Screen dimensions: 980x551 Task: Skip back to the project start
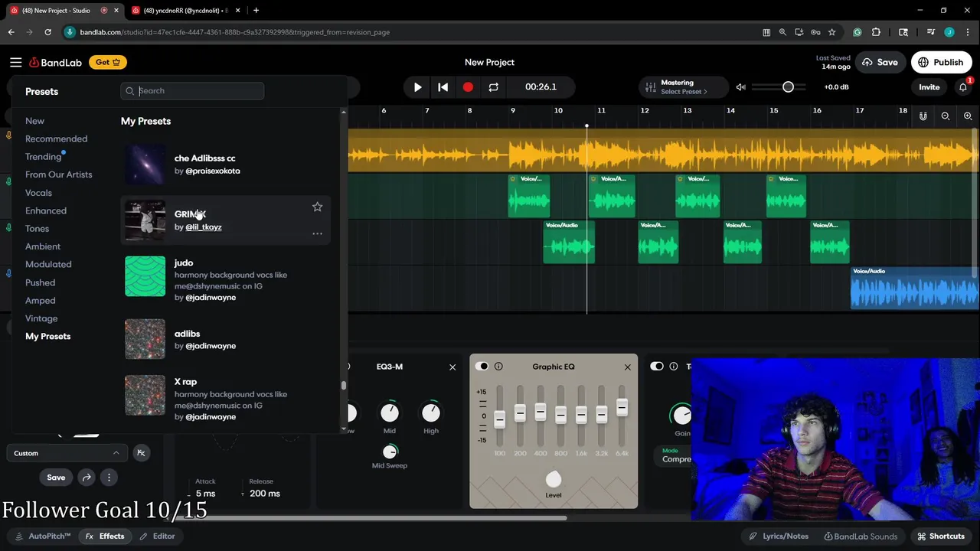(443, 87)
